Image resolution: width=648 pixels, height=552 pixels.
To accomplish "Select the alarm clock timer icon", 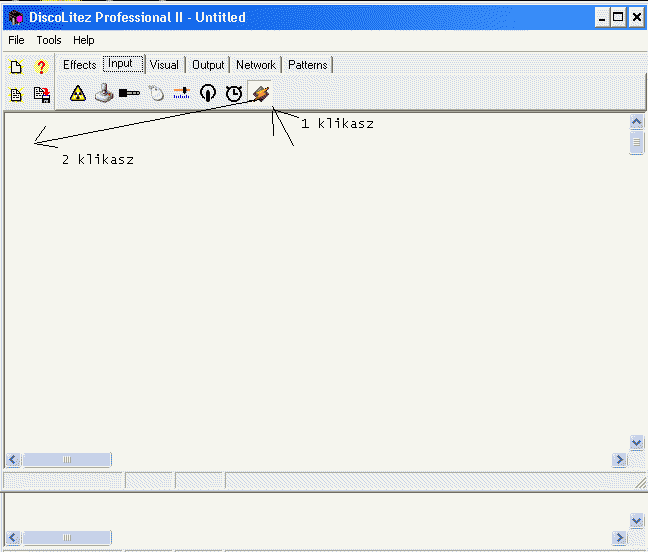I will point(234,93).
